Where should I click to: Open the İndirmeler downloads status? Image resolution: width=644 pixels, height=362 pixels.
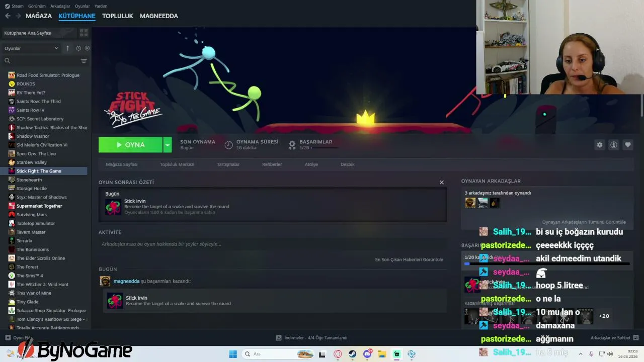(312, 338)
